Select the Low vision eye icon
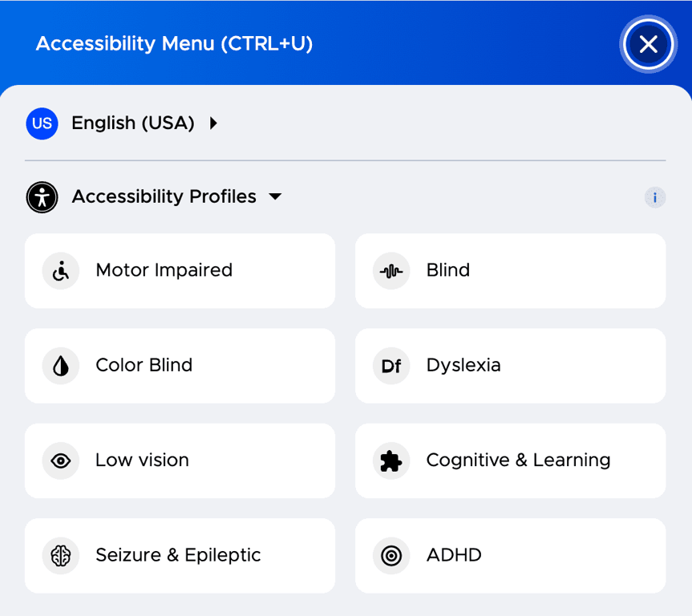Viewport: 692px width, 616px height. pos(60,460)
